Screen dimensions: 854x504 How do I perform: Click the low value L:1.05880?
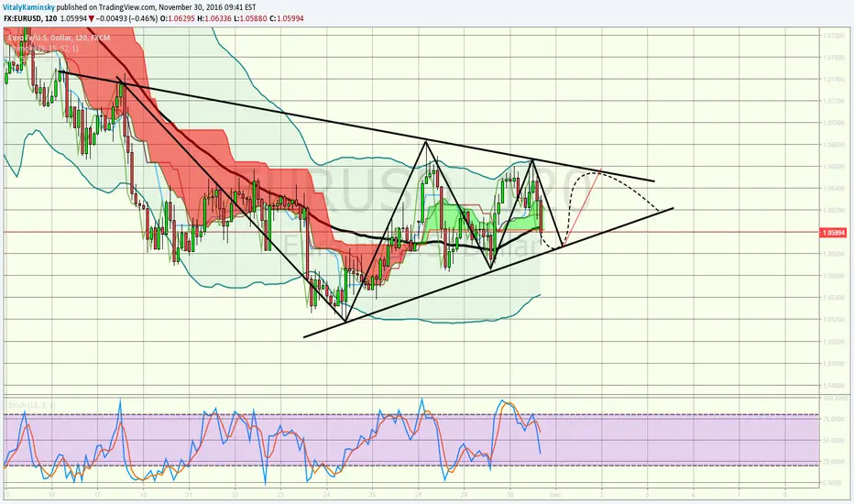pyautogui.click(x=250, y=18)
